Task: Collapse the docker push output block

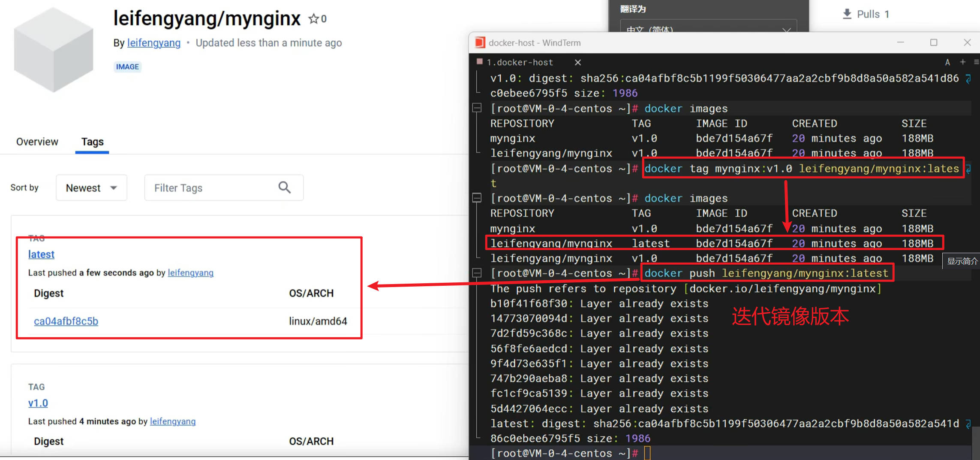Action: (x=477, y=273)
